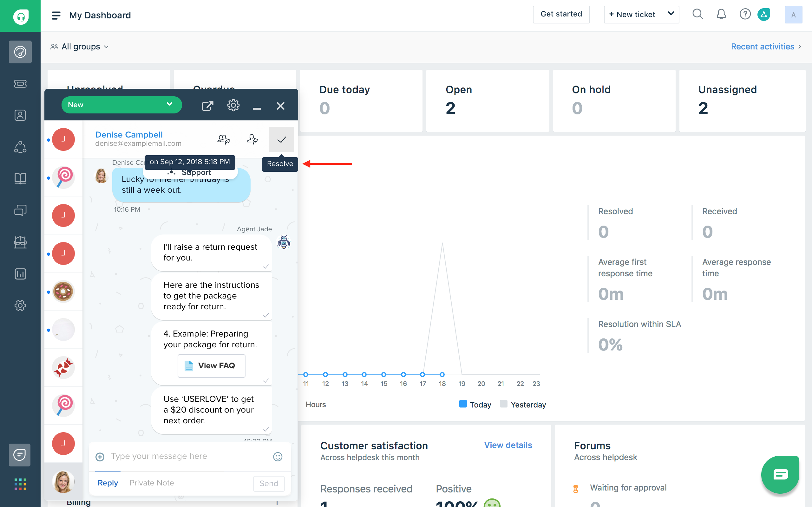Click the search magnifier icon
The image size is (812, 507).
click(x=697, y=15)
